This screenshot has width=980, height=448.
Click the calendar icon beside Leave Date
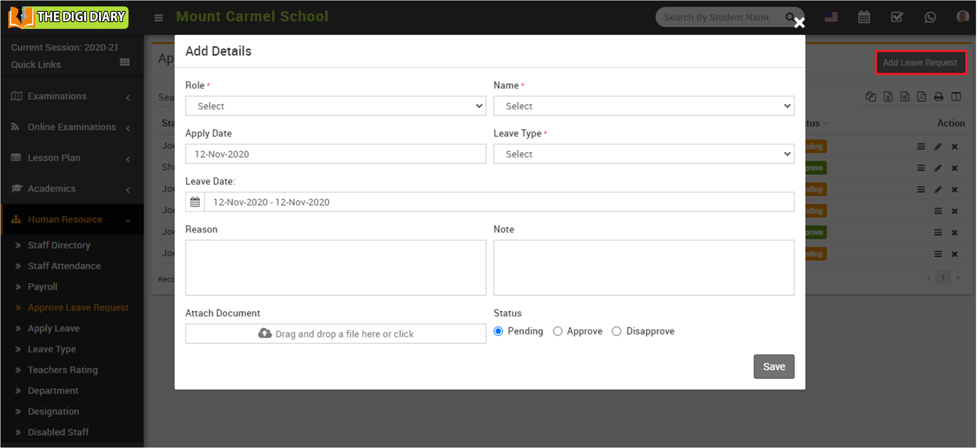(195, 202)
